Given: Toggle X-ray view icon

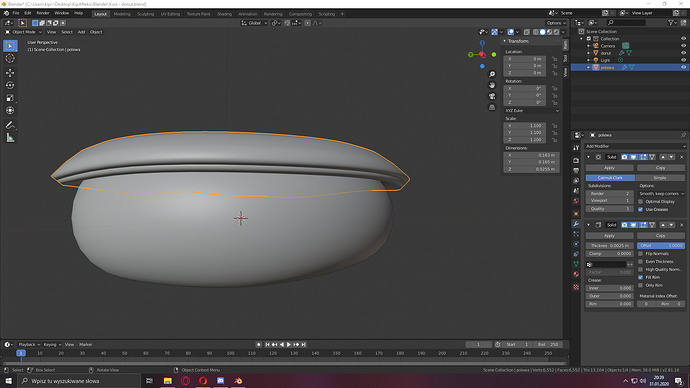Looking at the screenshot, I should (x=527, y=32).
